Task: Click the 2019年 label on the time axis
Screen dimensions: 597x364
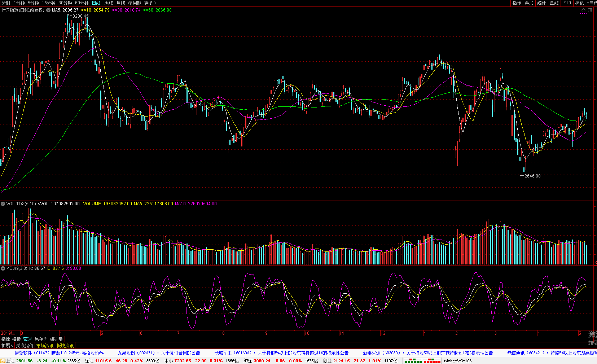Action: 8,333
